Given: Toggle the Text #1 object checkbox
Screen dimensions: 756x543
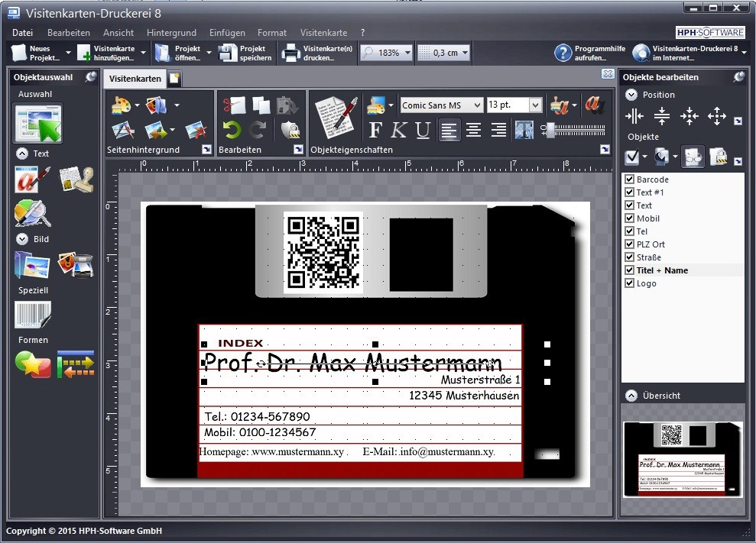Looking at the screenshot, I should 629,192.
